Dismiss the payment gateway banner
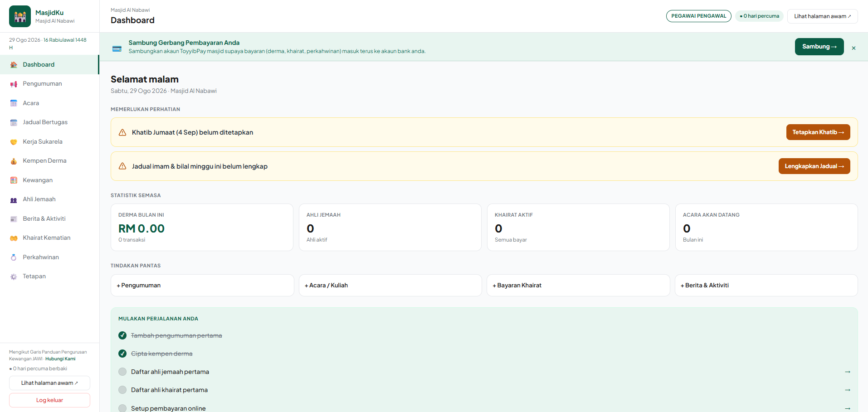The width and height of the screenshot is (868, 412). (x=853, y=48)
